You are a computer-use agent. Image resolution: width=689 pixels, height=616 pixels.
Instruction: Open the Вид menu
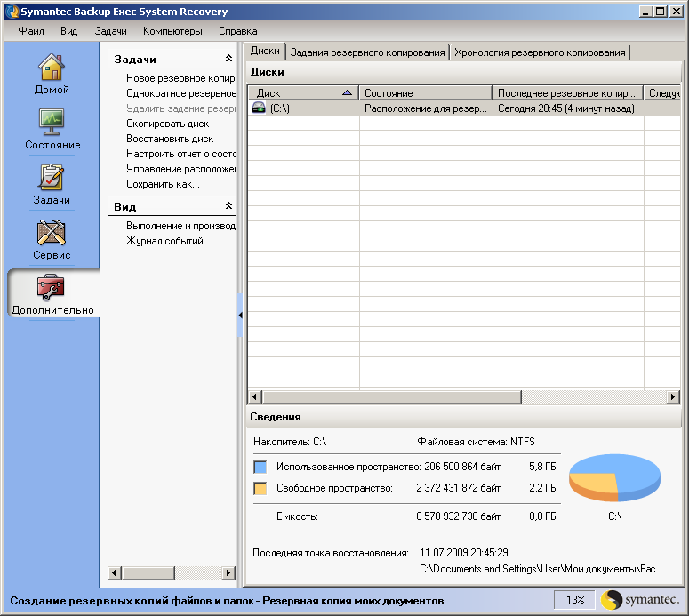(69, 31)
